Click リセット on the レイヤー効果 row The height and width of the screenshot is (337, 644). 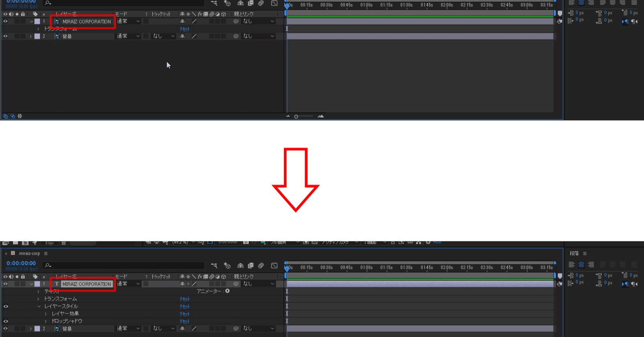[185, 314]
